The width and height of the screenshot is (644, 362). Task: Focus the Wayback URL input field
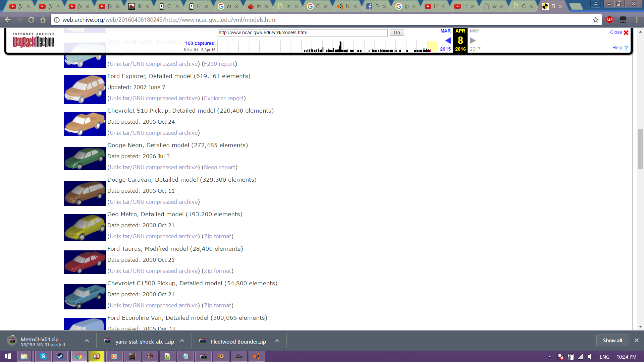303,33
